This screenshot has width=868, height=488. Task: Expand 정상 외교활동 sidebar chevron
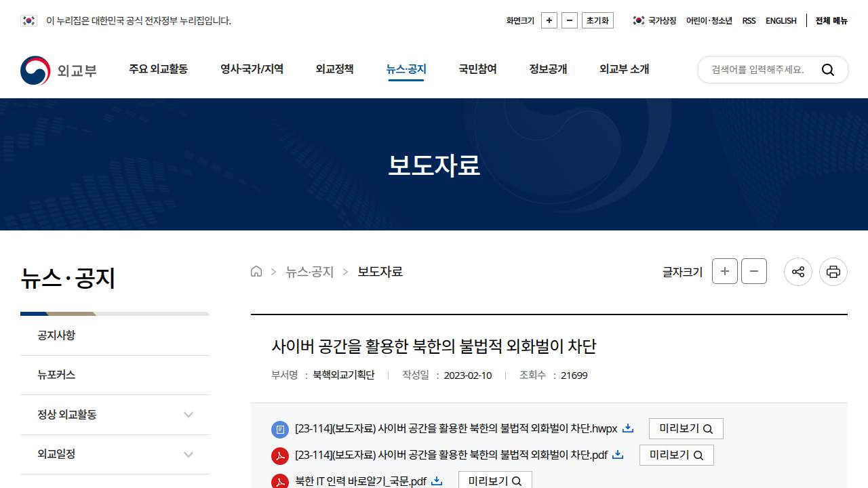click(189, 415)
